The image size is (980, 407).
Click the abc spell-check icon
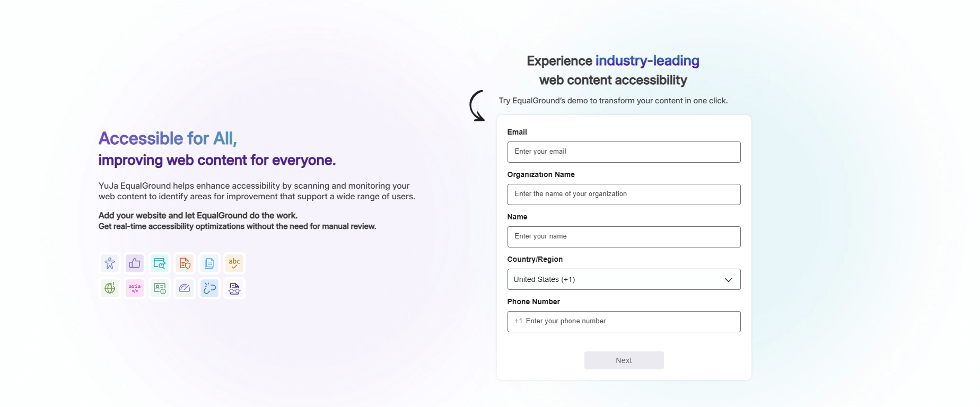[x=234, y=263]
